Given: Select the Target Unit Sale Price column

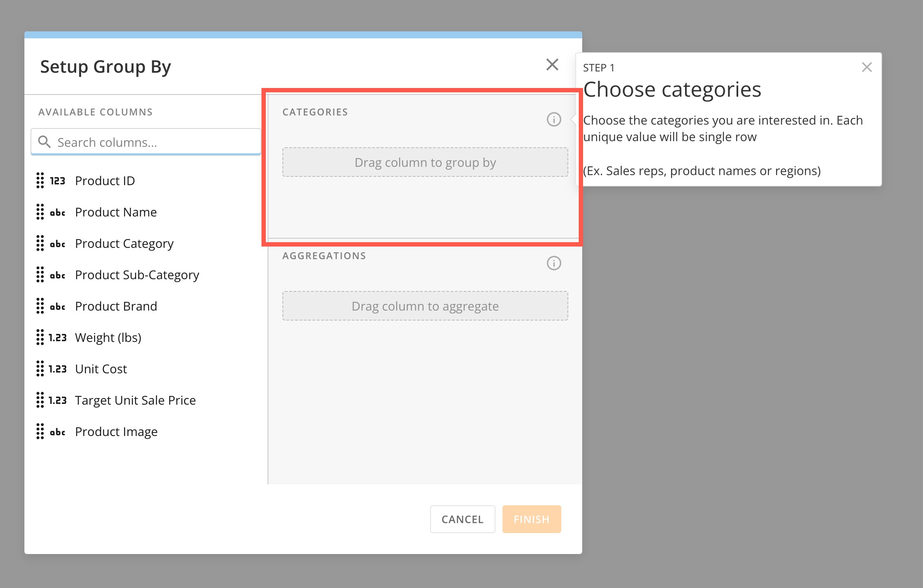Looking at the screenshot, I should 135,400.
